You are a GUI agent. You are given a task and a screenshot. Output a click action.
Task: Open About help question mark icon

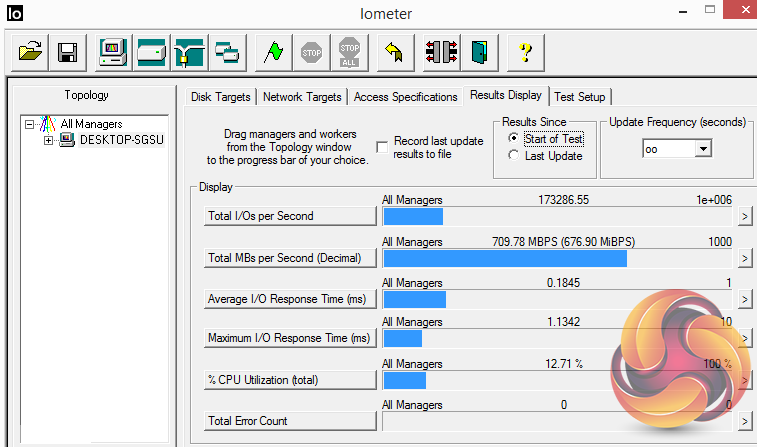526,52
